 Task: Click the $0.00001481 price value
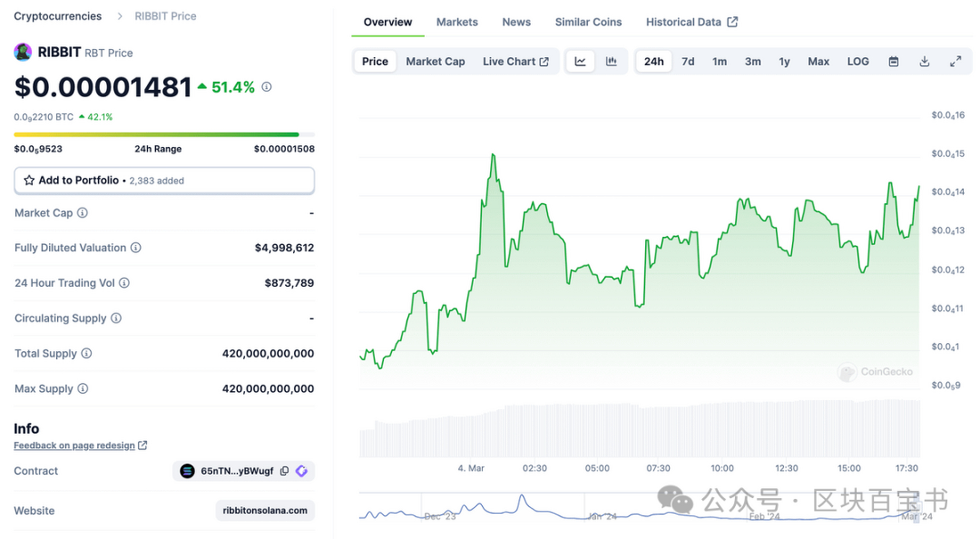tap(103, 87)
